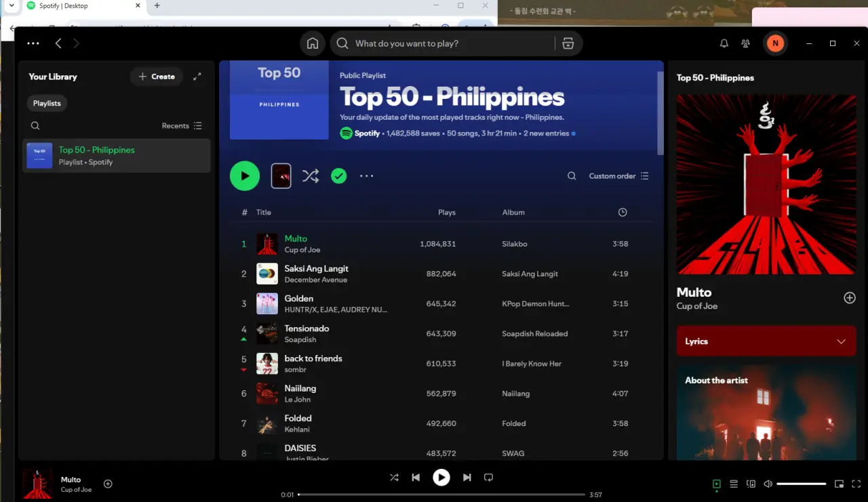Open the About the artist card
This screenshot has height=502, width=868.
click(766, 413)
